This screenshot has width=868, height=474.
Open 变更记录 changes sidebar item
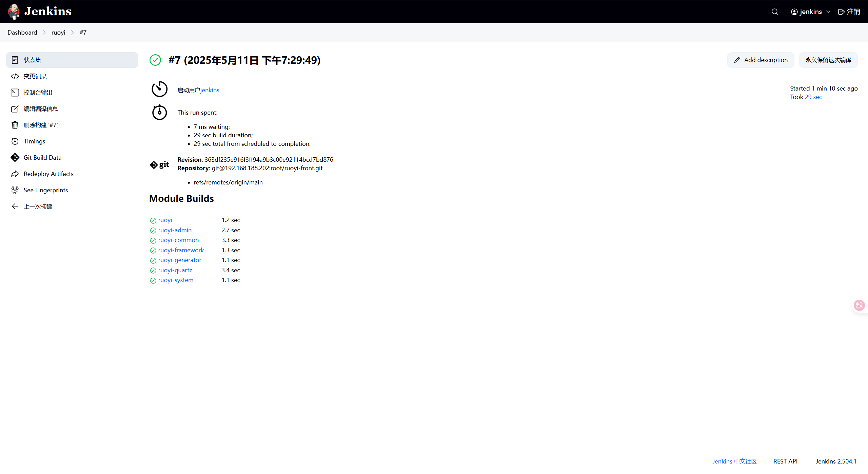pos(35,76)
